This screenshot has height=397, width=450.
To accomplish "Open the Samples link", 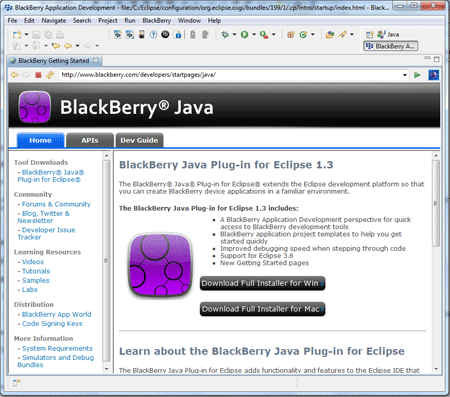I will [x=36, y=280].
